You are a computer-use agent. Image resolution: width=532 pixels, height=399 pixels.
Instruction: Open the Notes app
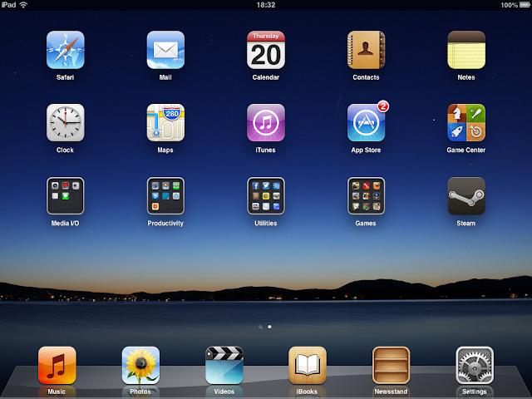[x=466, y=50]
